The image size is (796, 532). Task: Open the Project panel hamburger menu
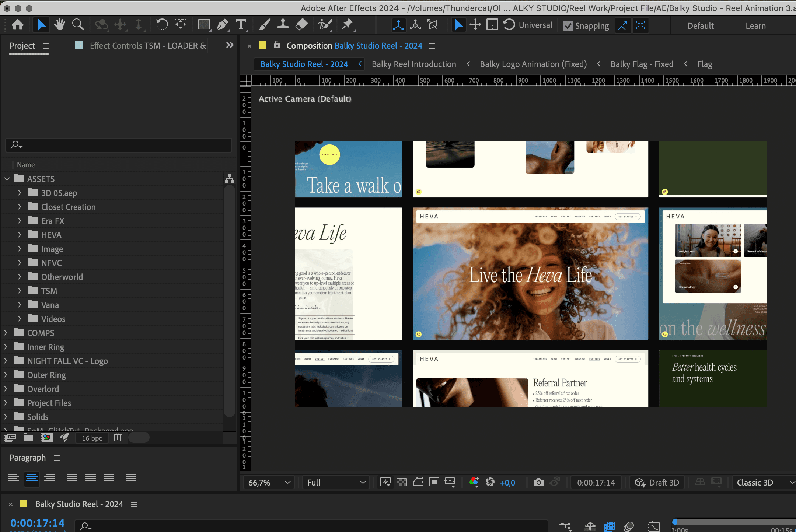point(46,46)
